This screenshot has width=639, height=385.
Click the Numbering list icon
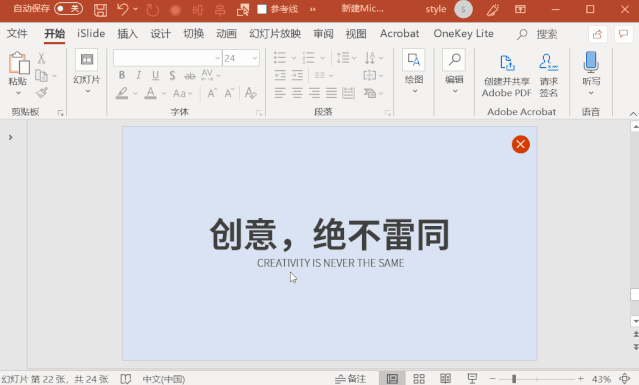[308, 58]
